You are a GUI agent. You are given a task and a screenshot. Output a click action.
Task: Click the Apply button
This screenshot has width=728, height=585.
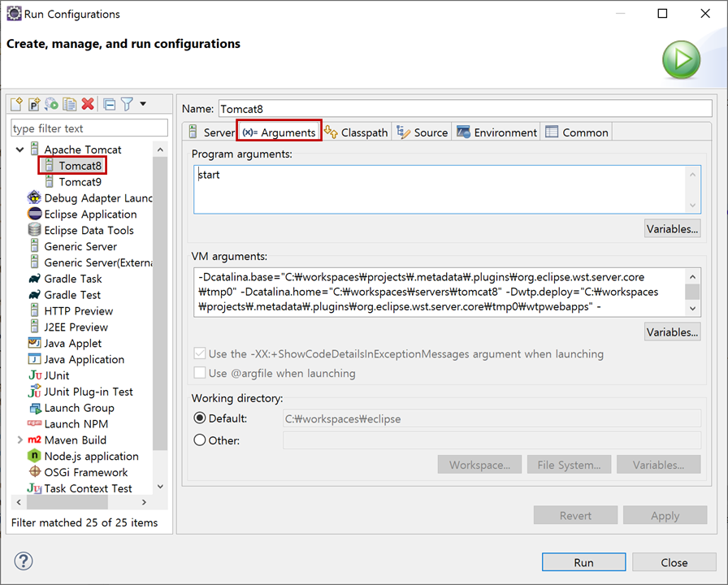pos(665,515)
